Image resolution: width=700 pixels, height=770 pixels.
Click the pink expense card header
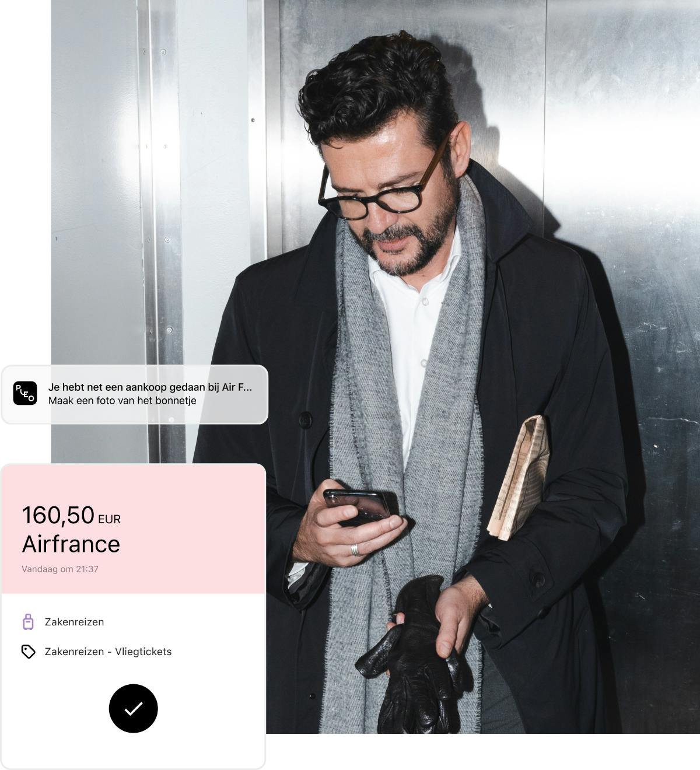(x=134, y=529)
